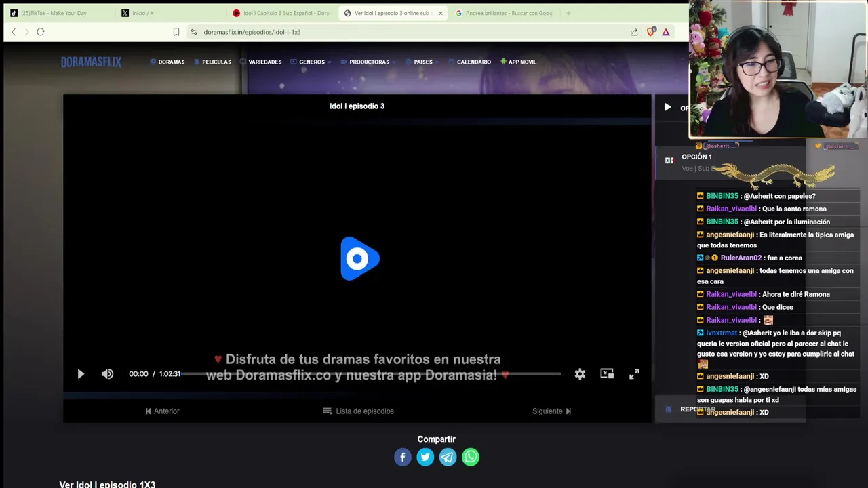The image size is (868, 488).
Task: Open the Peliculas menu item
Action: (213, 62)
